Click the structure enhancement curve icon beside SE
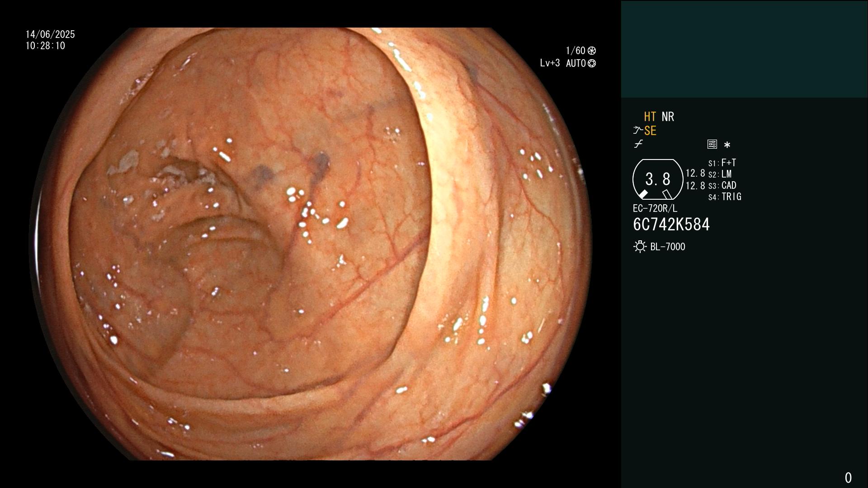 coord(638,131)
